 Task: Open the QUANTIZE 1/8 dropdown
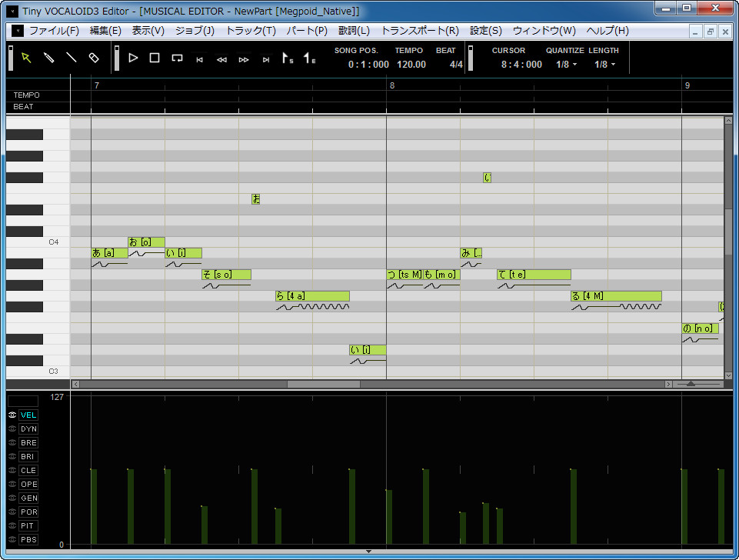[x=566, y=65]
